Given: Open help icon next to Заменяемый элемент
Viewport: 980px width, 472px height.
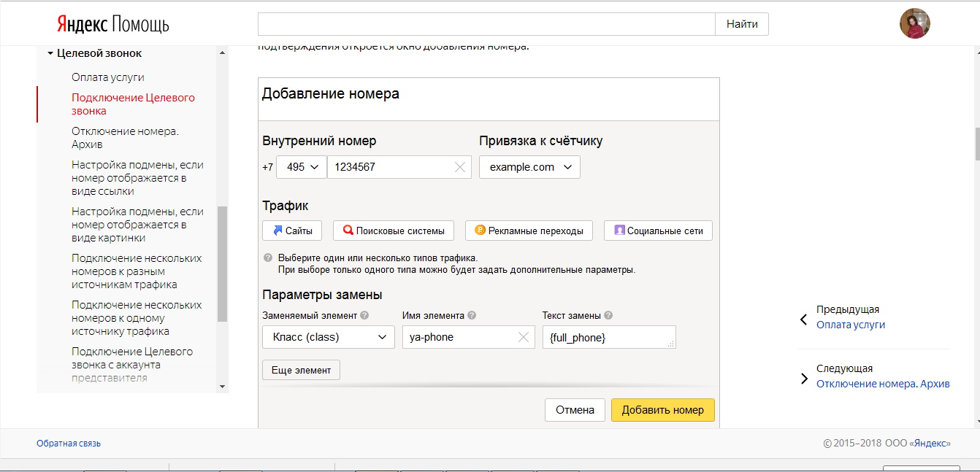Looking at the screenshot, I should coord(364,314).
